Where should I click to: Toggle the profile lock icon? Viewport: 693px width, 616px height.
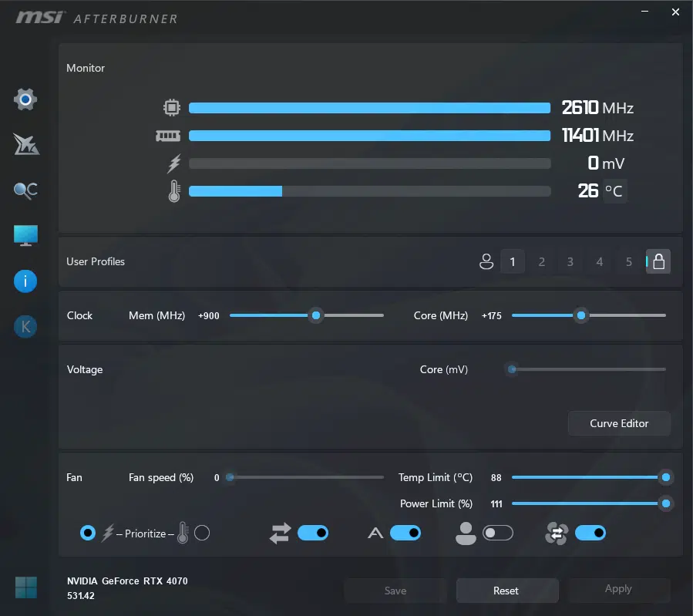pos(658,261)
